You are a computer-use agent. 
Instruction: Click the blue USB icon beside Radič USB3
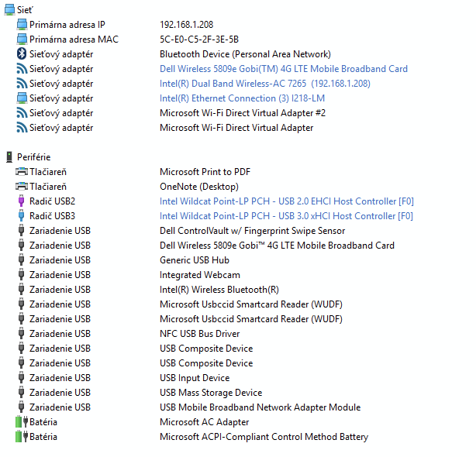pyautogui.click(x=21, y=216)
